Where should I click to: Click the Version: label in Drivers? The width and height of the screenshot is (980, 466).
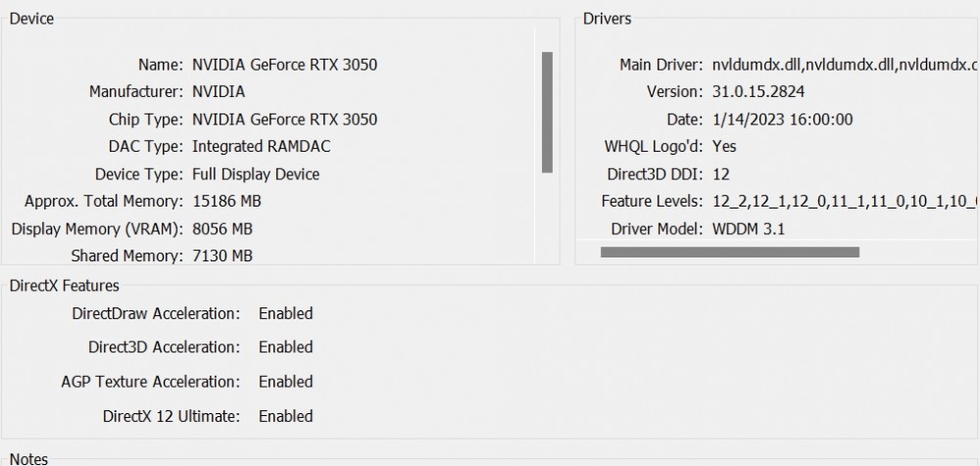click(675, 92)
